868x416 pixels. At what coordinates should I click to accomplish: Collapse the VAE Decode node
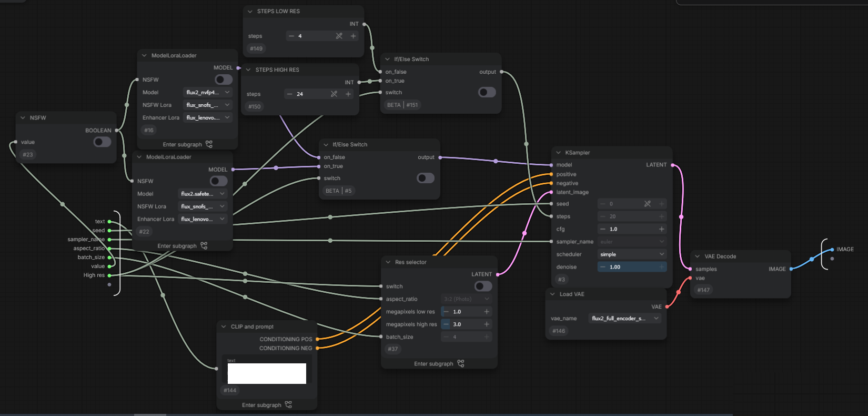pyautogui.click(x=698, y=256)
